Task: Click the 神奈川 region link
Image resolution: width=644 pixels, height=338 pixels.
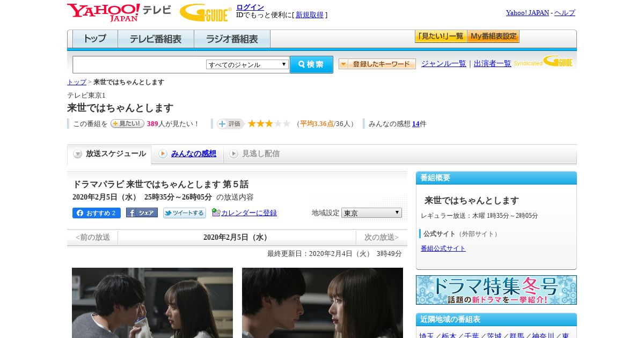Action: click(543, 335)
